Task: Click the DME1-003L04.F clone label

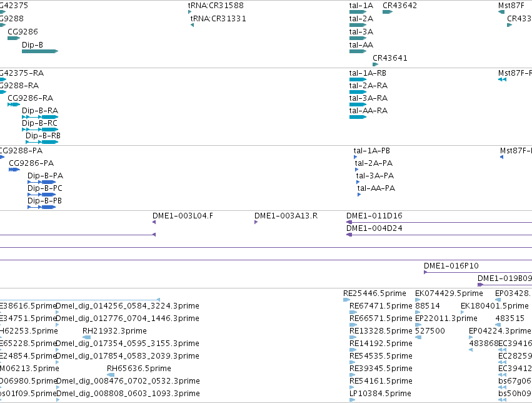Action: coord(183,216)
